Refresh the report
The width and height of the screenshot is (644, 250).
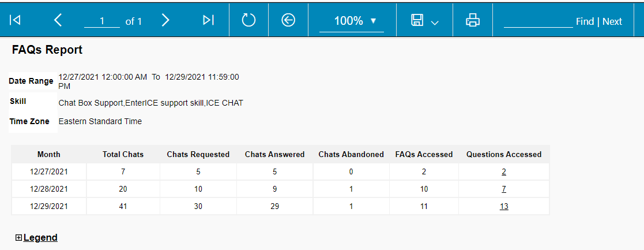point(248,20)
